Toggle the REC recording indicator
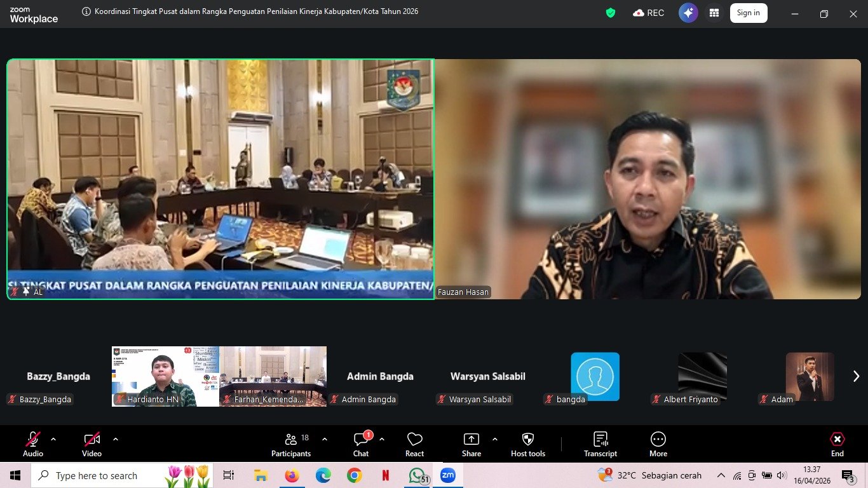This screenshot has width=868, height=488. click(x=649, y=13)
